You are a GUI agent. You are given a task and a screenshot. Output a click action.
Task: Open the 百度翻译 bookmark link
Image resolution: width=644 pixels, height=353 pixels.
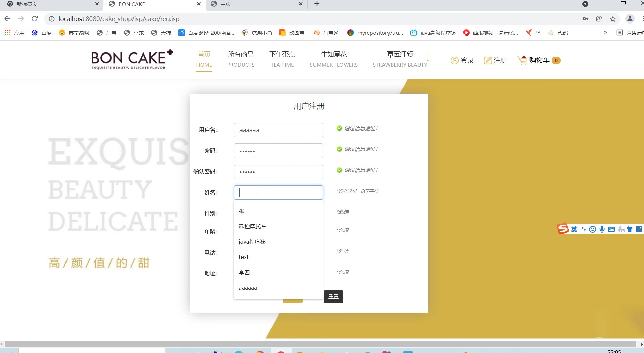click(206, 33)
